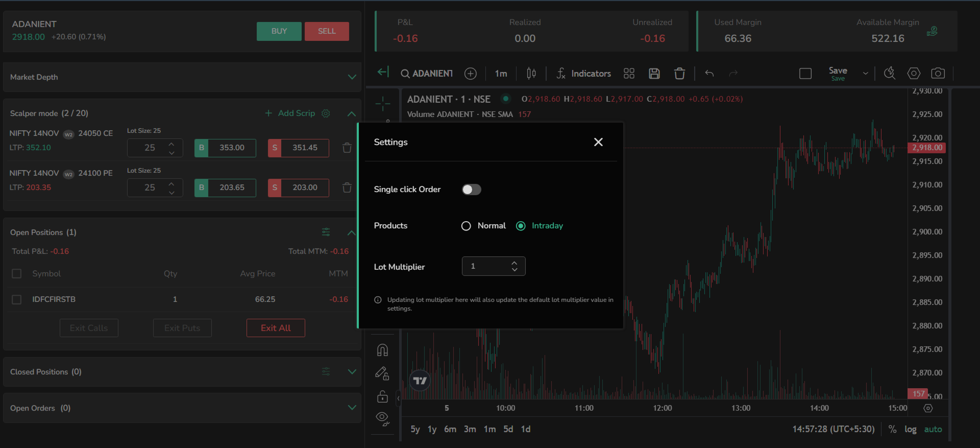980x448 pixels.
Task: Select the 3m date range
Action: [x=470, y=429]
